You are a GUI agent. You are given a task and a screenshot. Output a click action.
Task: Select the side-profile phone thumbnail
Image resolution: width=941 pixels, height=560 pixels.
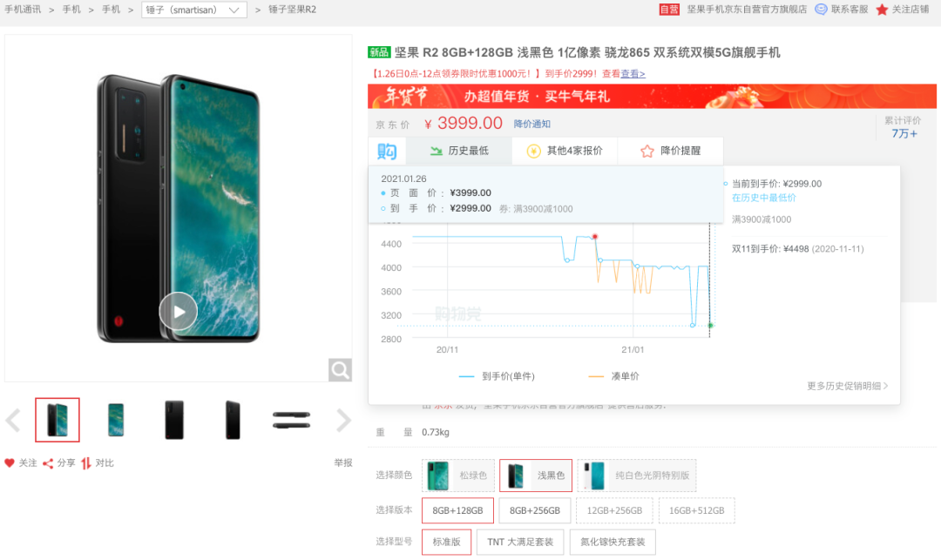coord(291,420)
